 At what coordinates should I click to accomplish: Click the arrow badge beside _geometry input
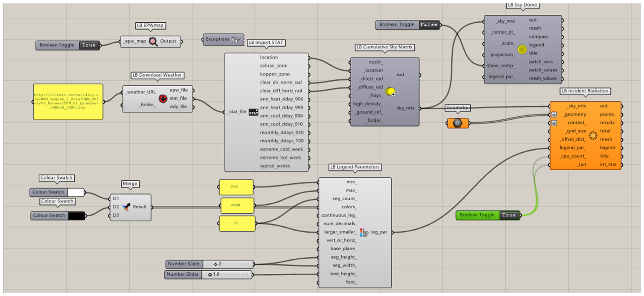554,115
